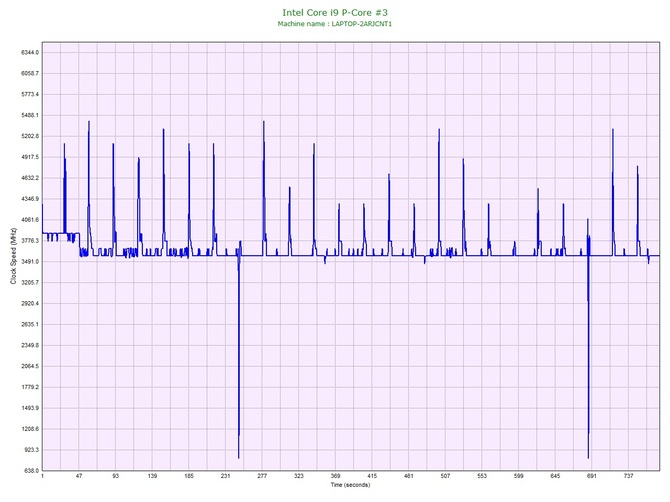Click the time axis tick labeled 277
Screen dimensions: 670x502
[262, 476]
